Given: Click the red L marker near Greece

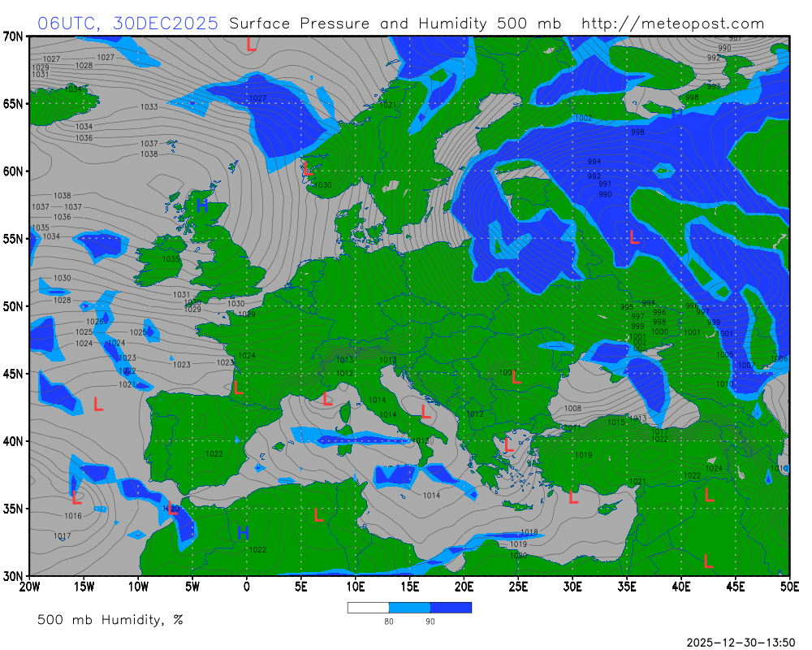Looking at the screenshot, I should tap(509, 444).
